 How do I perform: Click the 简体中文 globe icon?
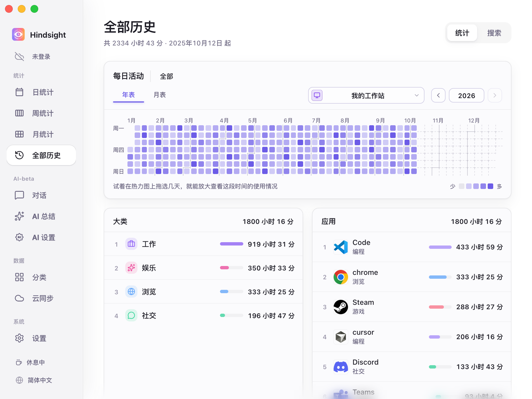coord(19,380)
